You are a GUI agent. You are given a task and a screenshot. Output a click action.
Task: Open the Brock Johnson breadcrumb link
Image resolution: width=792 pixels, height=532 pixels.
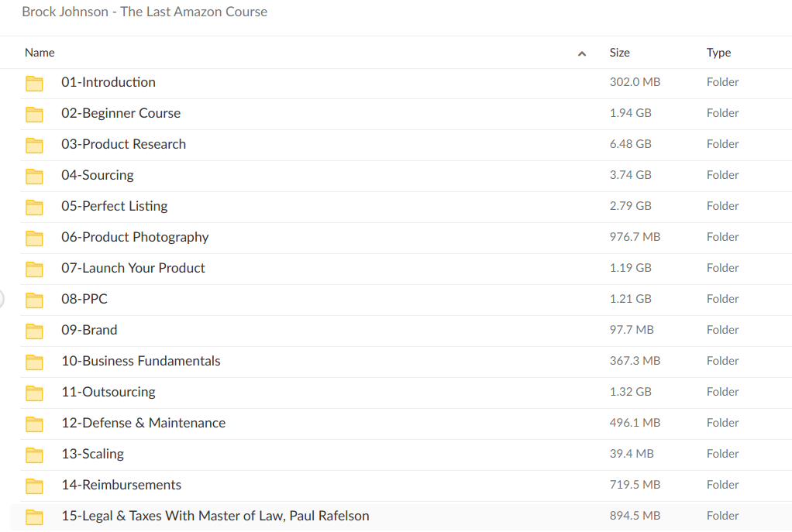[x=144, y=12]
